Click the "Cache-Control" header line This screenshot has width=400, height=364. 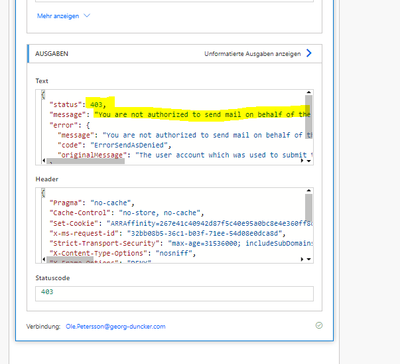tap(126, 213)
